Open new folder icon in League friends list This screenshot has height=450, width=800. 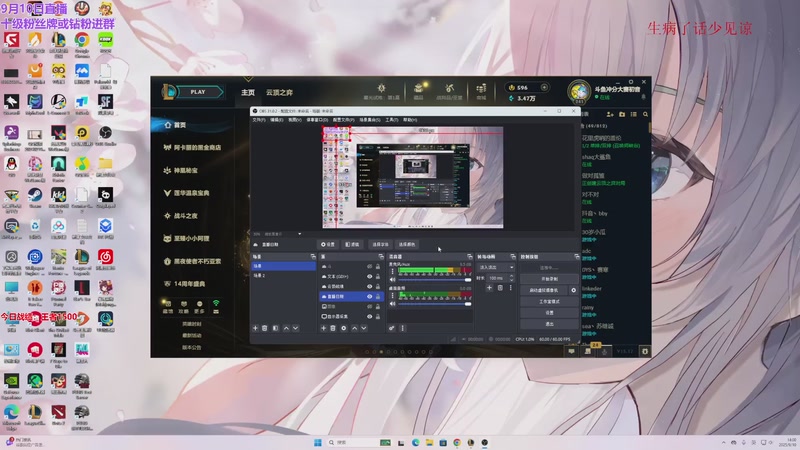(x=622, y=114)
